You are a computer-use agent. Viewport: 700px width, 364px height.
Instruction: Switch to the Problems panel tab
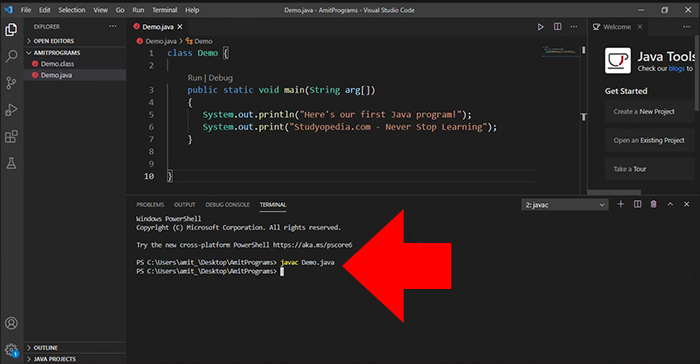click(x=150, y=205)
